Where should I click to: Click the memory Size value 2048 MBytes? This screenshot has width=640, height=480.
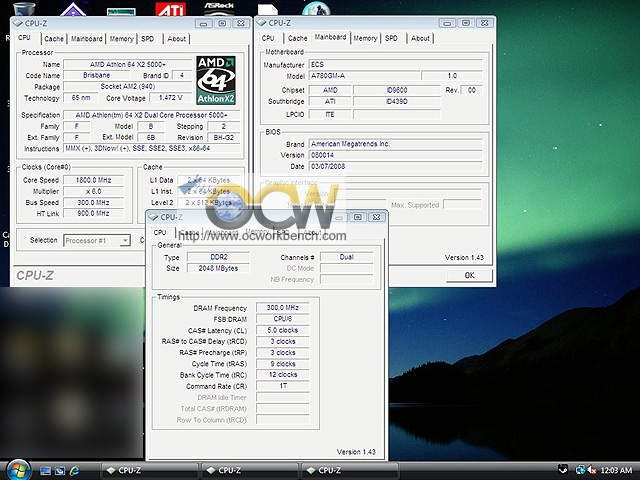[218, 268]
